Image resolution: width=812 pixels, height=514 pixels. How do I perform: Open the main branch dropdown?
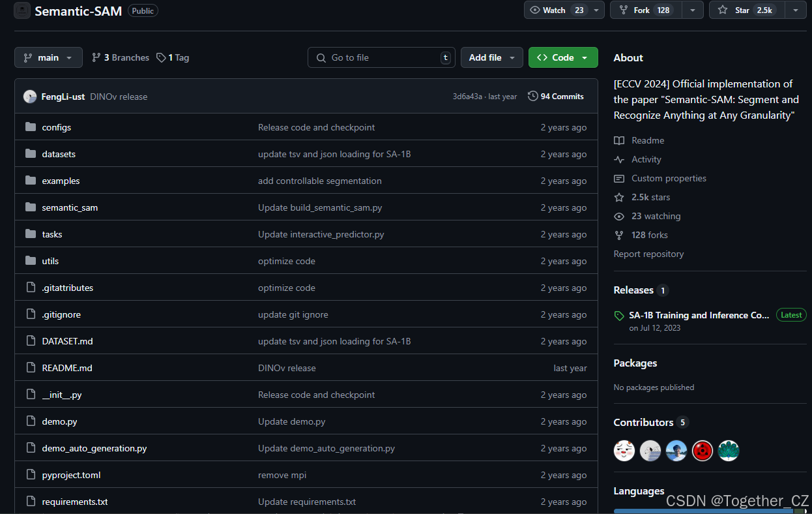point(48,57)
